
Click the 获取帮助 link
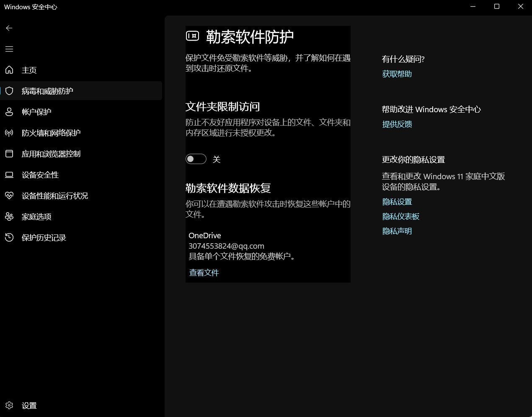point(396,74)
